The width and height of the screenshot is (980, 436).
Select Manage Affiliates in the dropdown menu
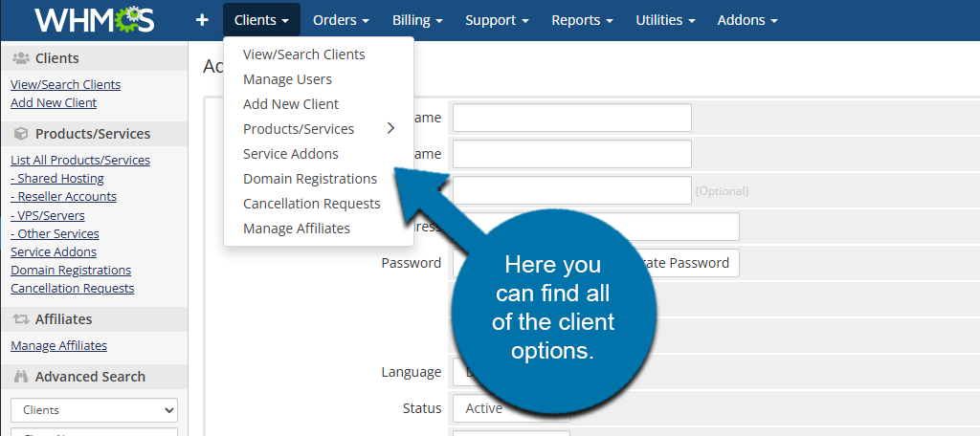[296, 229]
